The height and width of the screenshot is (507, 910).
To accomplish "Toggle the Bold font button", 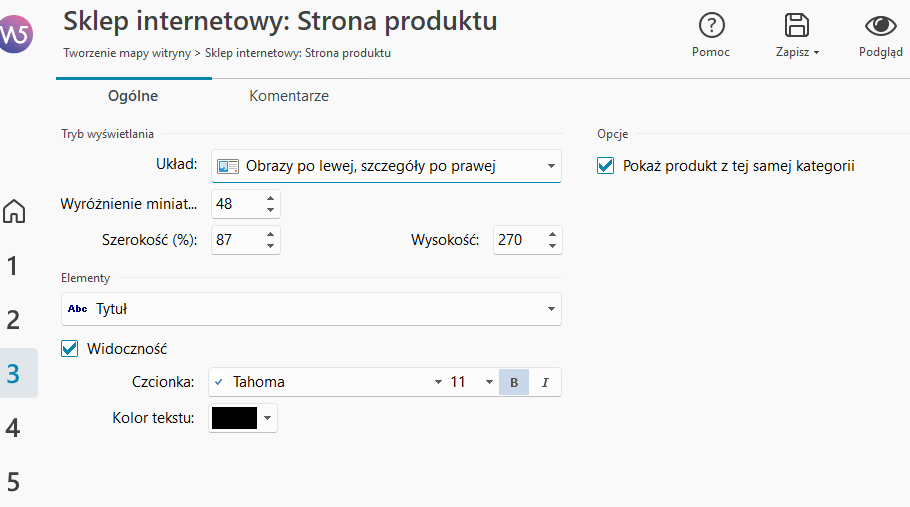I will click(x=514, y=382).
